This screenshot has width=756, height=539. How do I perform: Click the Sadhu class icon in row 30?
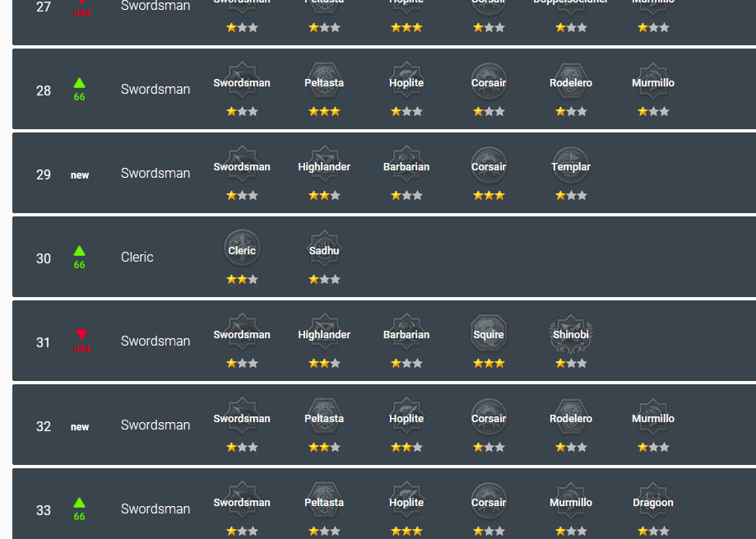[x=324, y=249]
